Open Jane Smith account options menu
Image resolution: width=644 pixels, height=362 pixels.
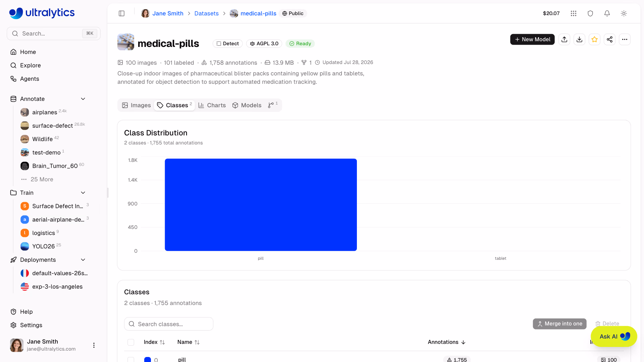coord(94,345)
